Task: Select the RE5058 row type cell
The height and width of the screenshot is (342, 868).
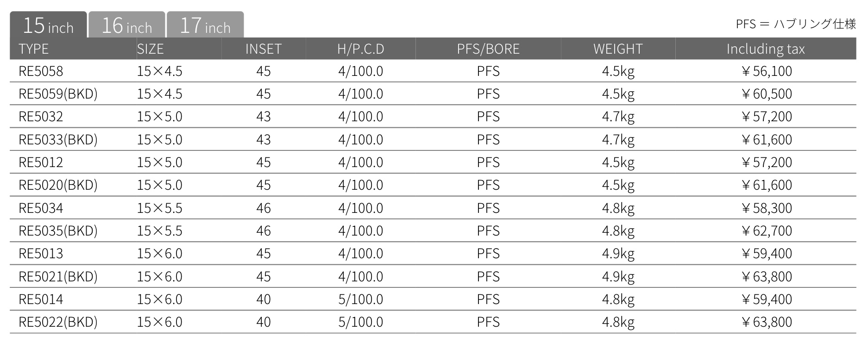Action: (41, 71)
